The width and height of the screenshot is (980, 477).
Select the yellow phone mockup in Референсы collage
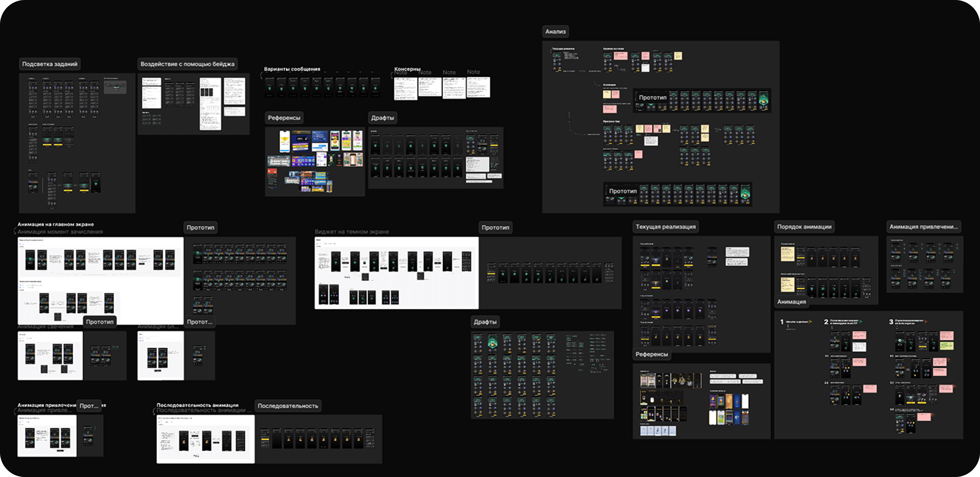(284, 142)
